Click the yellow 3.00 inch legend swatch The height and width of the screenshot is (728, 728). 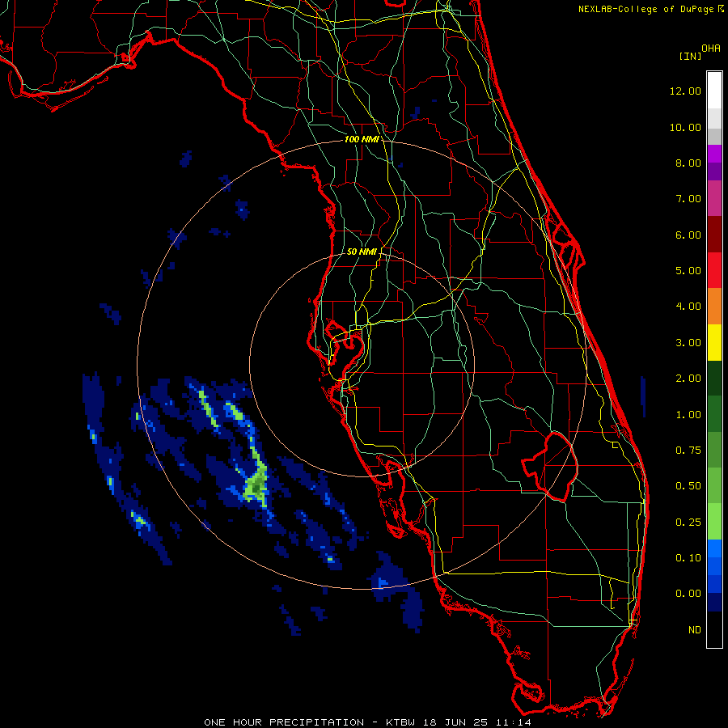pyautogui.click(x=714, y=342)
